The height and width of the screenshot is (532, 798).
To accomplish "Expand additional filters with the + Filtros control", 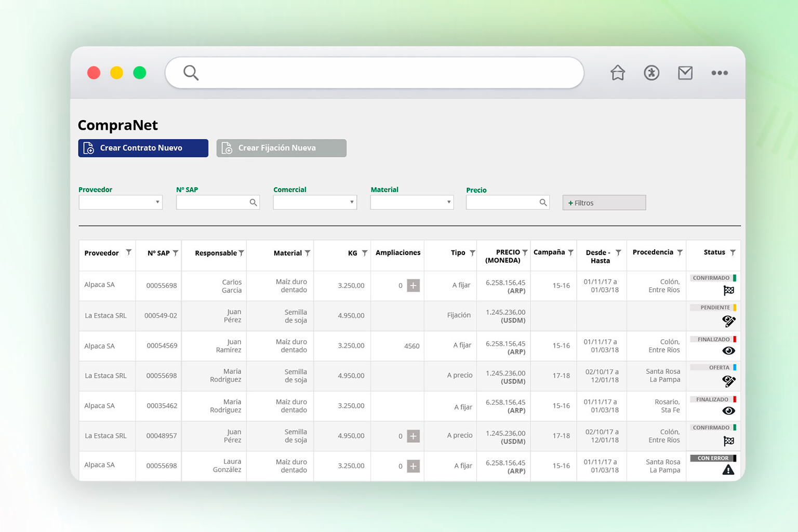I will pyautogui.click(x=604, y=202).
